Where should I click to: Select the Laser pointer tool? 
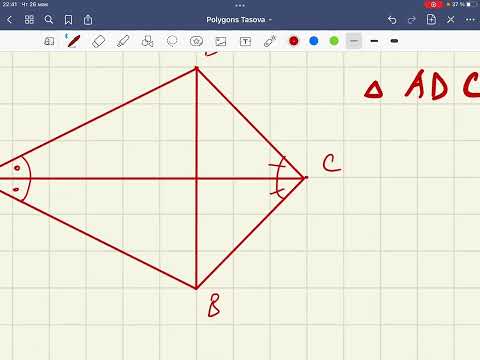pos(270,41)
